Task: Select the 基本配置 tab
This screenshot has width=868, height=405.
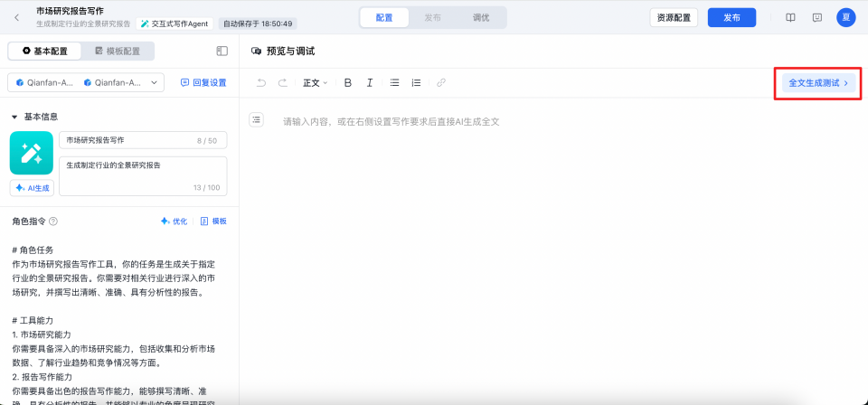Action: click(x=45, y=51)
